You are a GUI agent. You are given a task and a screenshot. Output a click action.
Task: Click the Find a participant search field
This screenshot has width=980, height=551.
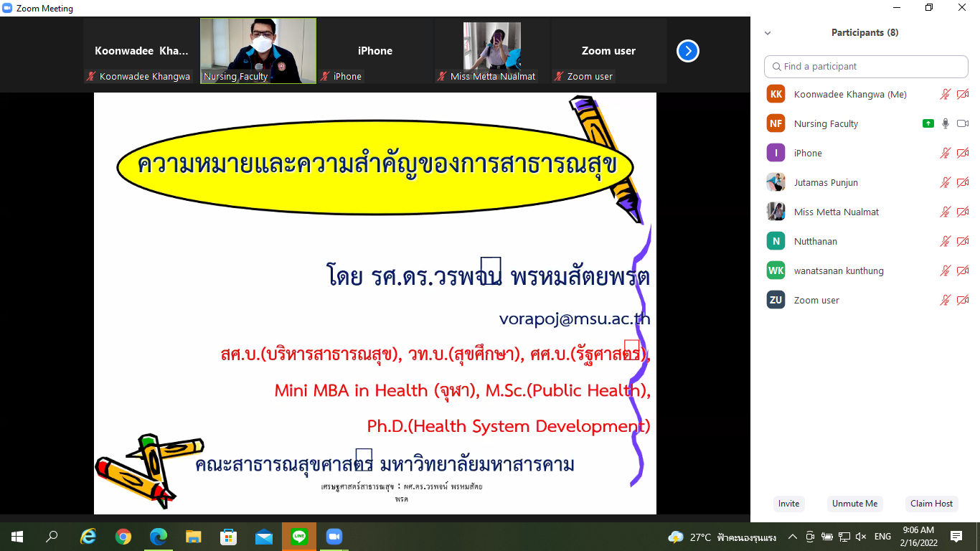pos(866,66)
